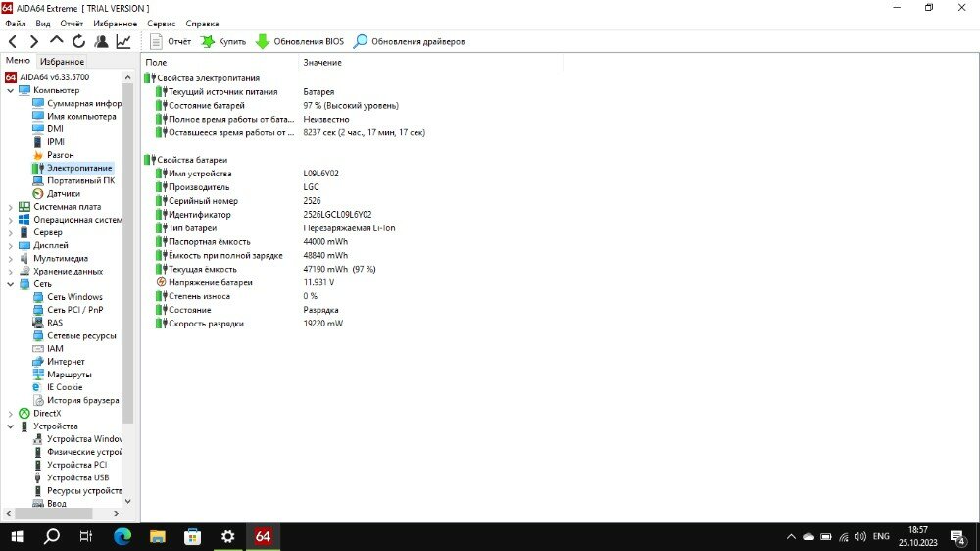This screenshot has width=980, height=551.
Task: Open the Сервис menu
Action: point(162,24)
